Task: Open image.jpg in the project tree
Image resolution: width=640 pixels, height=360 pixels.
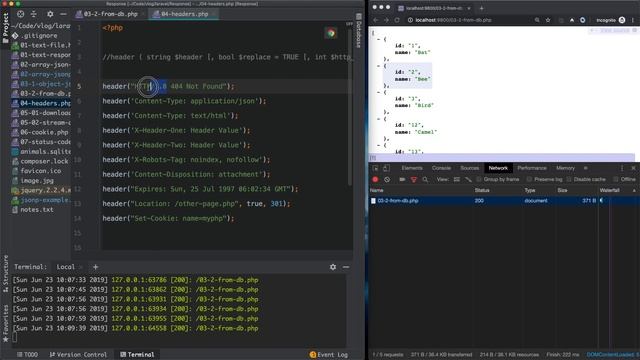Action: (37, 180)
